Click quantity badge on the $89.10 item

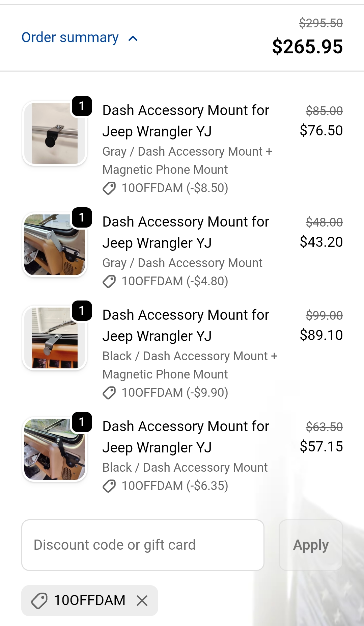coord(82,311)
